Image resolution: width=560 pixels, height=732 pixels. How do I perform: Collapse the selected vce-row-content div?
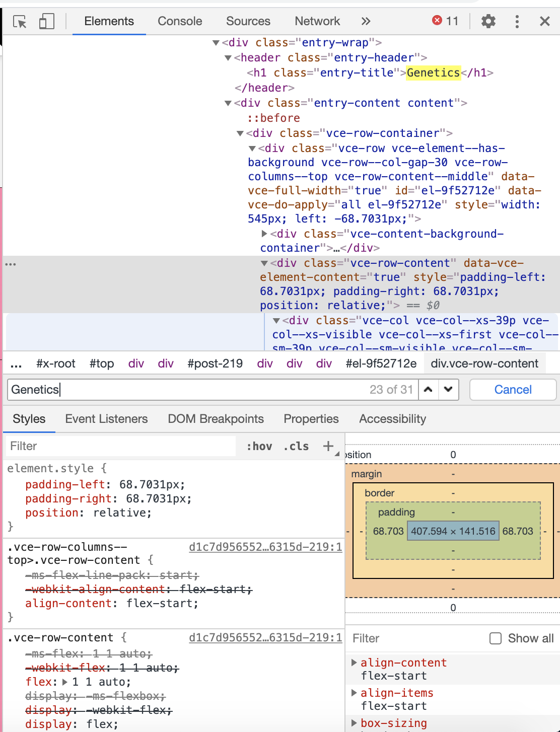click(264, 263)
